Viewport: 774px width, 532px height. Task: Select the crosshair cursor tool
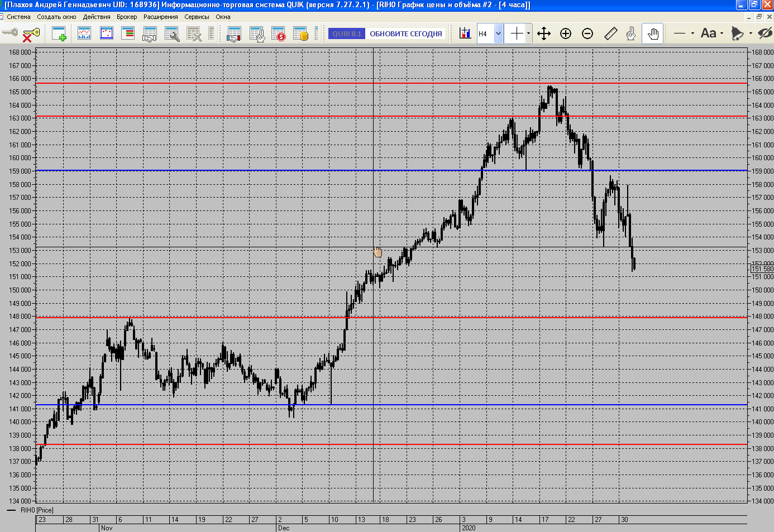517,33
